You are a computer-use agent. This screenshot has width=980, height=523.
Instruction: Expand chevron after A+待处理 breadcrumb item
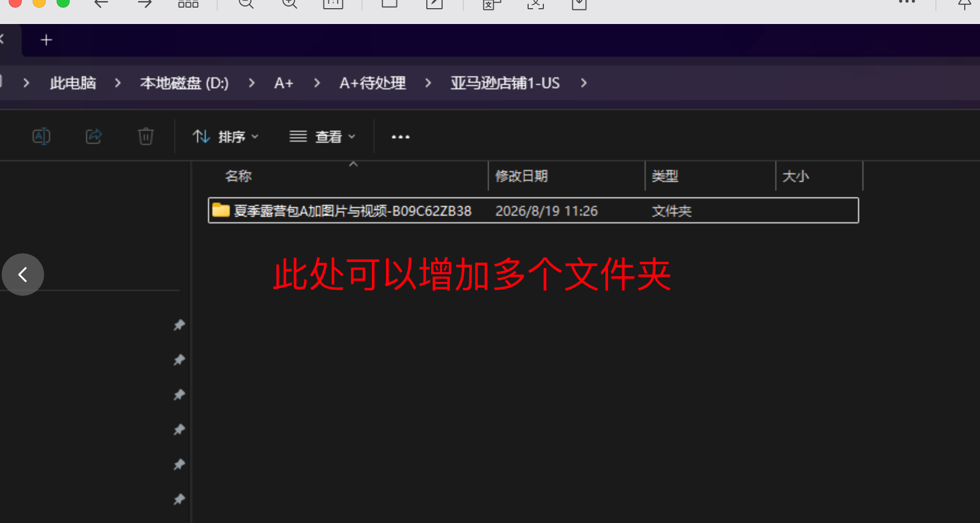pos(428,83)
